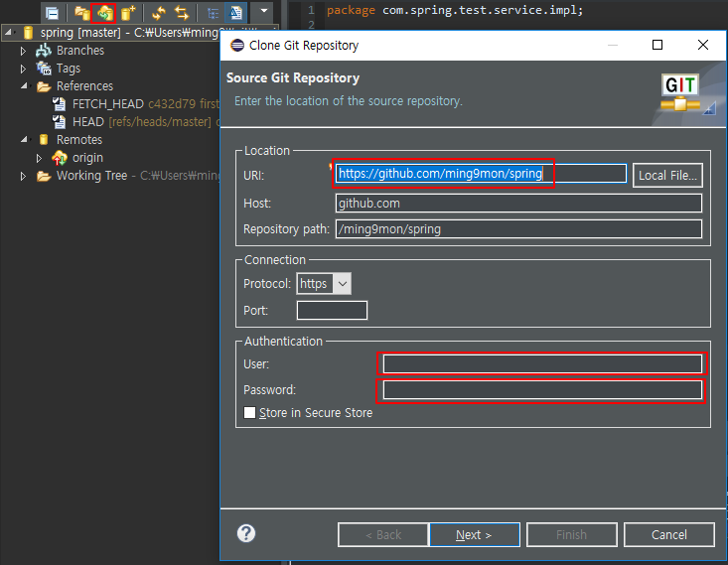Click the Local File... button
The width and height of the screenshot is (728, 565).
click(x=667, y=175)
